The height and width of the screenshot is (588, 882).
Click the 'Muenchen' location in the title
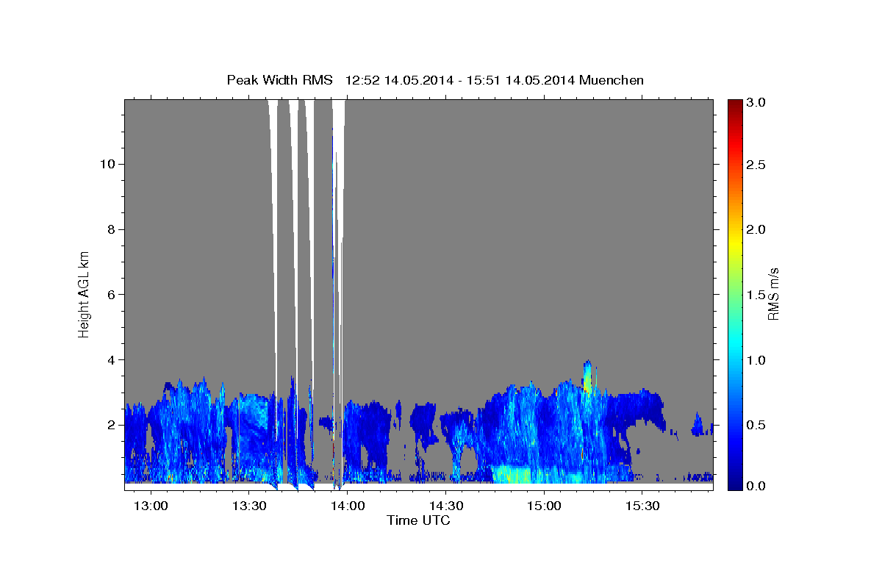(612, 80)
